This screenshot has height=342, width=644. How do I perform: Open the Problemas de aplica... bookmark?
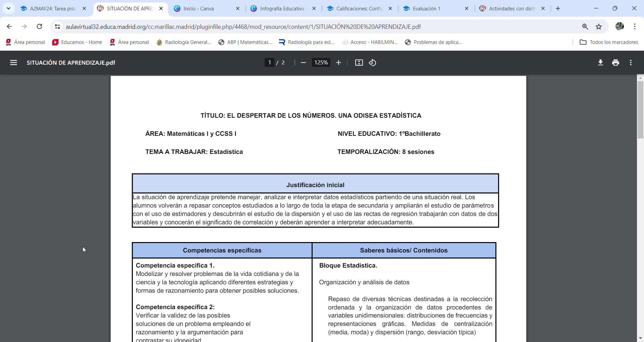(433, 42)
